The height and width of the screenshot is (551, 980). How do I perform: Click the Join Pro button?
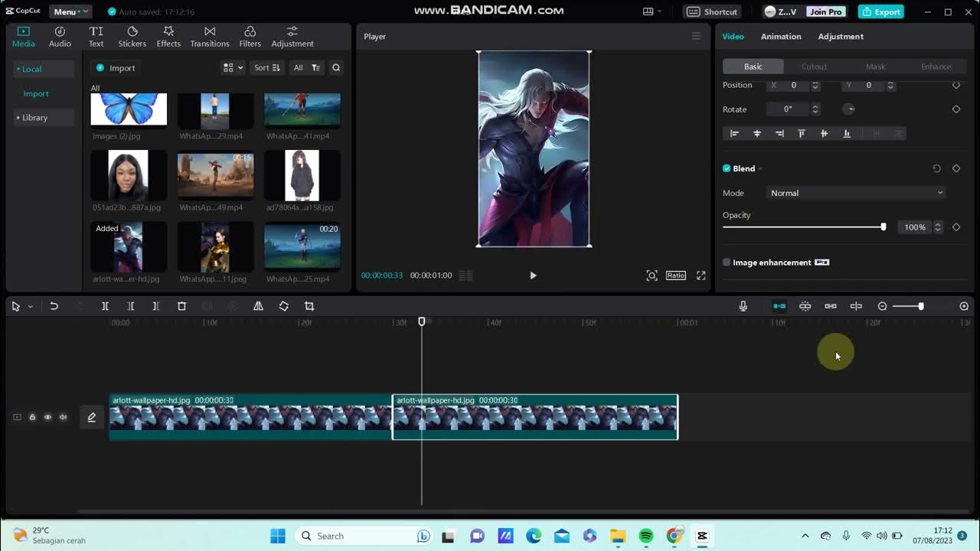[x=826, y=11]
